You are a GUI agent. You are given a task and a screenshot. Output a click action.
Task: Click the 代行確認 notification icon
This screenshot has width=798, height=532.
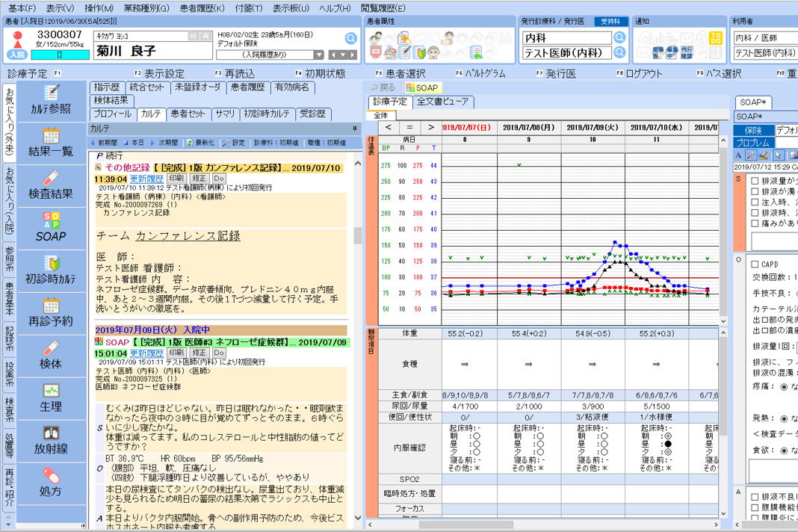[x=687, y=52]
